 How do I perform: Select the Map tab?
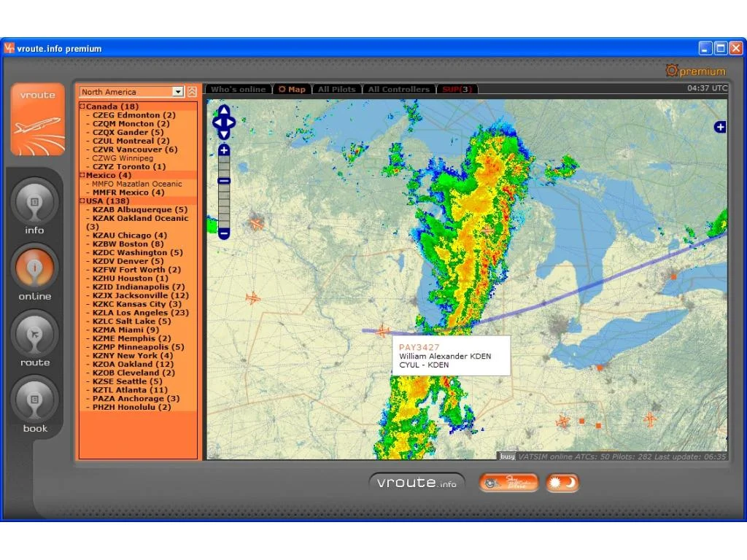pyautogui.click(x=292, y=89)
